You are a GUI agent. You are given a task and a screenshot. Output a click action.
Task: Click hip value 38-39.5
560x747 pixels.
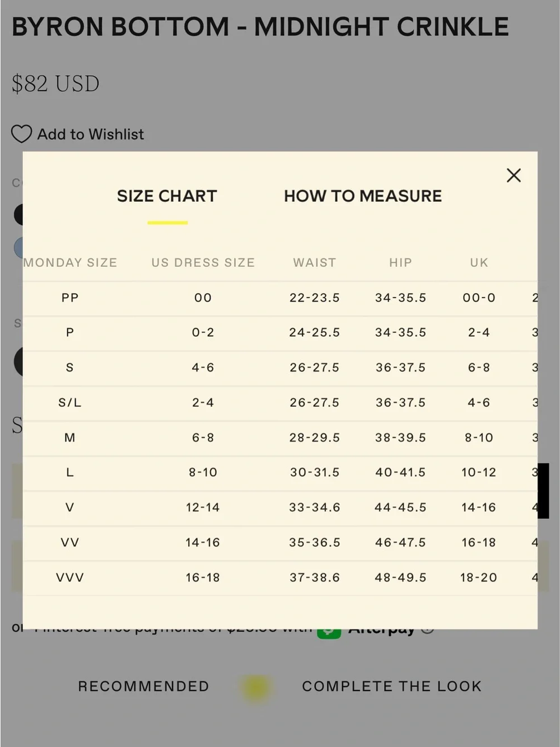(x=401, y=438)
